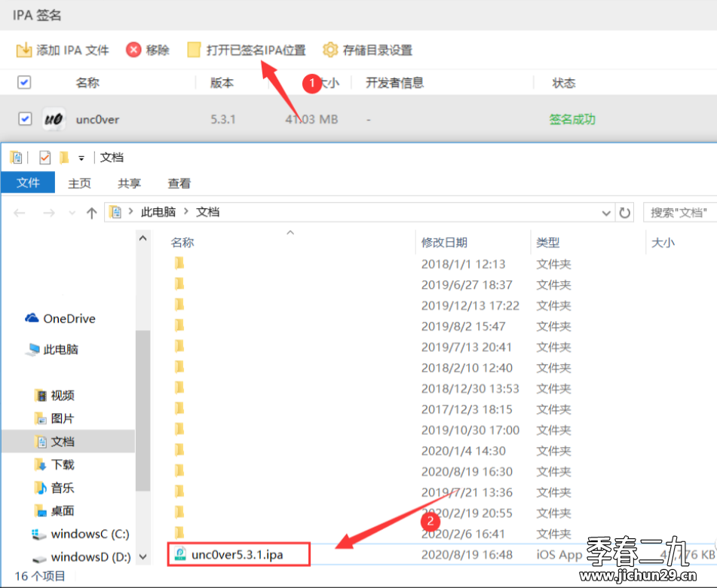Toggle select-all checkbox in IPA header
Screen dimensions: 717x588
coord(24,82)
